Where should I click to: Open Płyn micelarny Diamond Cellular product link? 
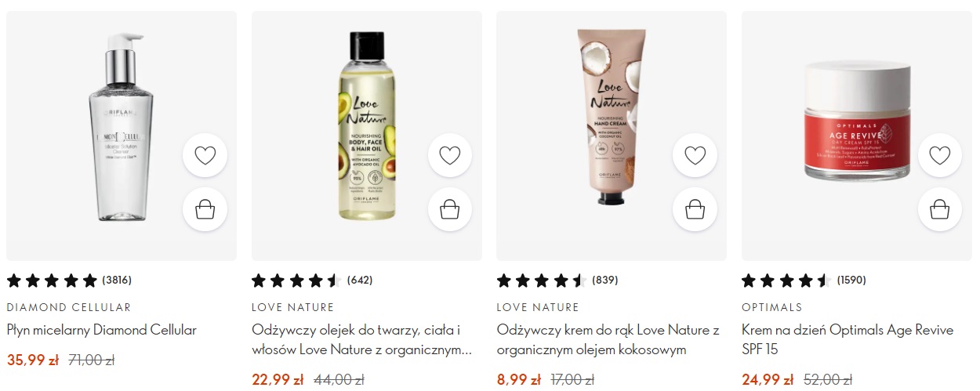point(102,330)
